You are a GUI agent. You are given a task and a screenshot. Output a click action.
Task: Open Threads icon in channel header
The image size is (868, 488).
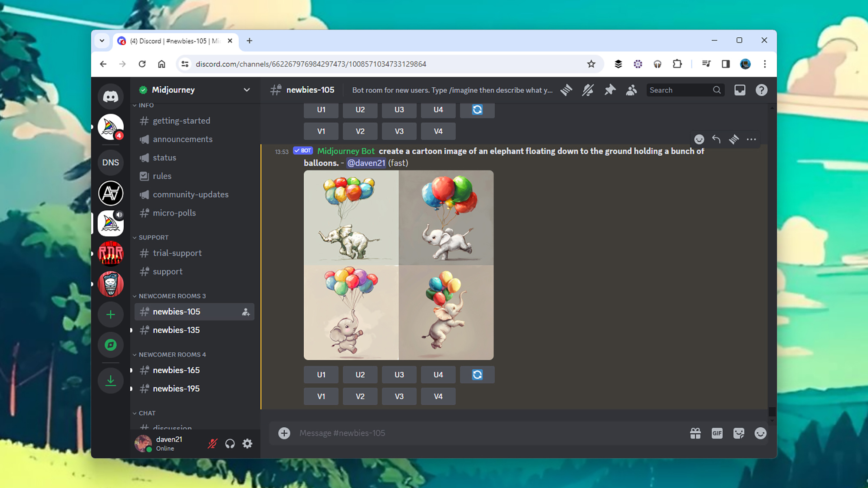566,90
